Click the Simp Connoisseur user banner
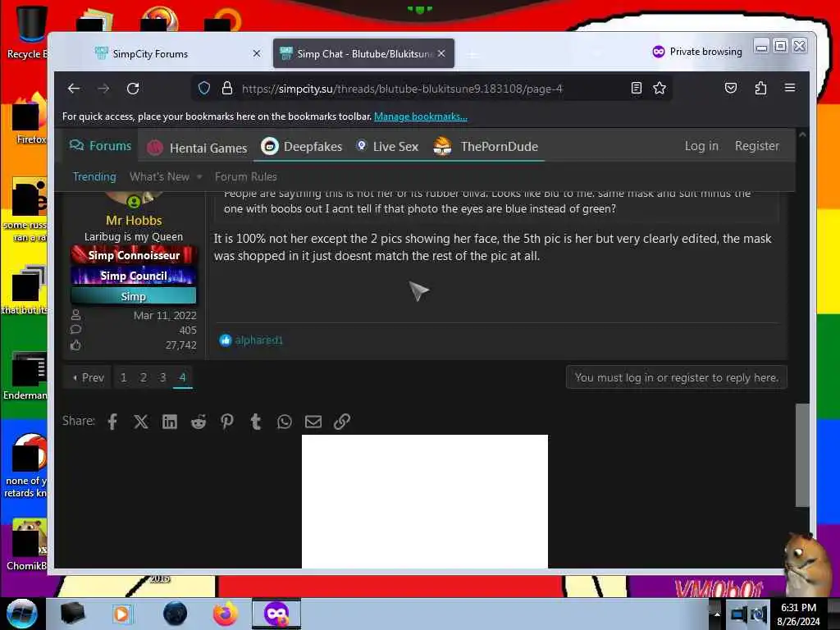 pyautogui.click(x=134, y=255)
